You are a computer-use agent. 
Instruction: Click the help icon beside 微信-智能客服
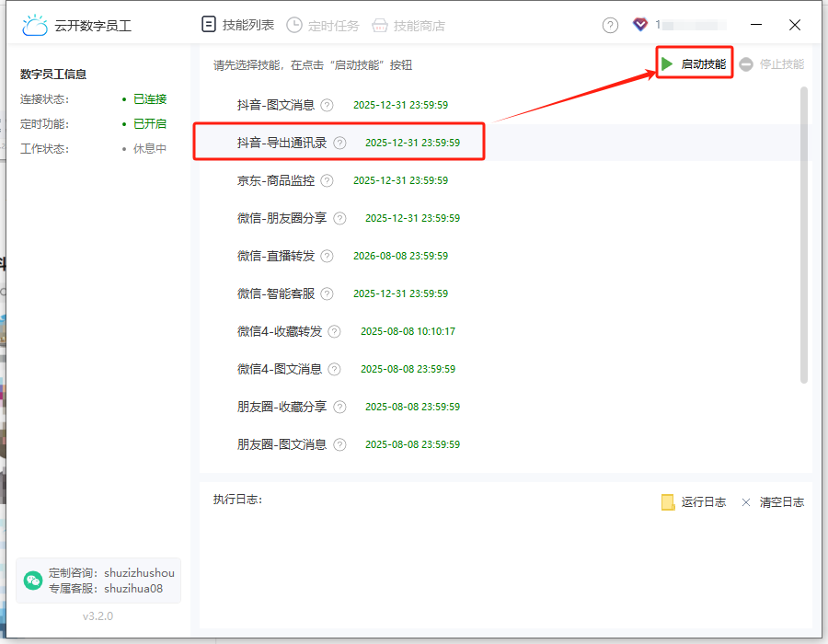(327, 294)
